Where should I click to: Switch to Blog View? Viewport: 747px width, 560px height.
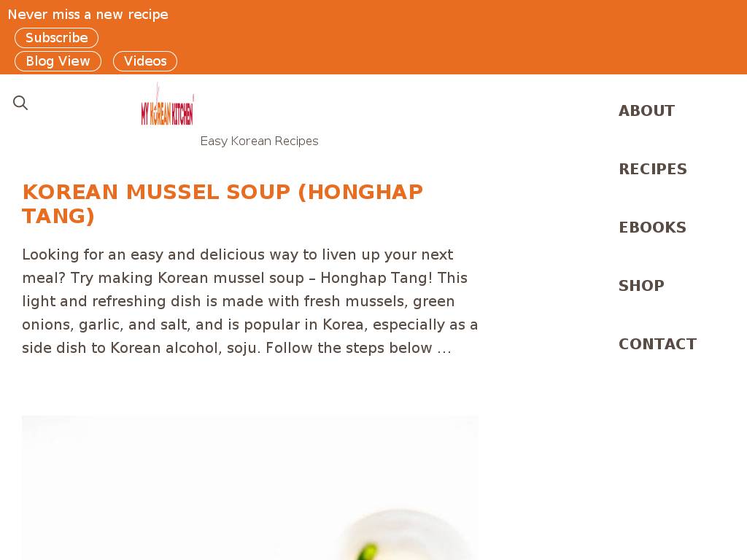point(58,61)
